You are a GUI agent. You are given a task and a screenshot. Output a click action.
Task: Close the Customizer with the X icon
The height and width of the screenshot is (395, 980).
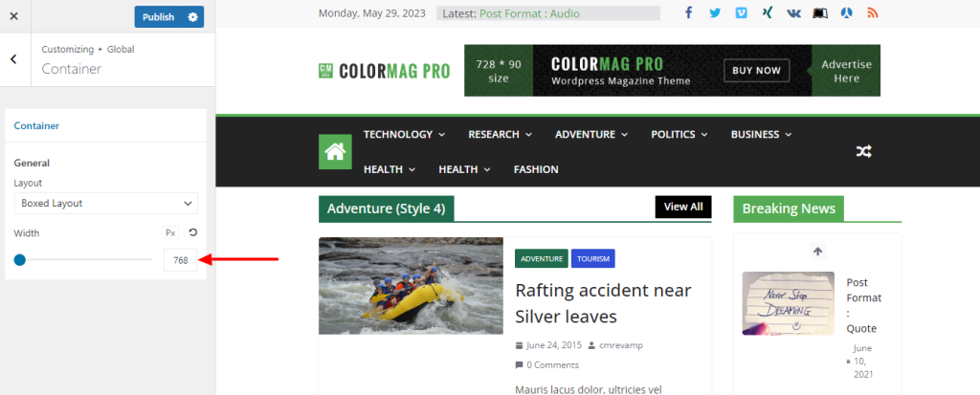coord(14,16)
